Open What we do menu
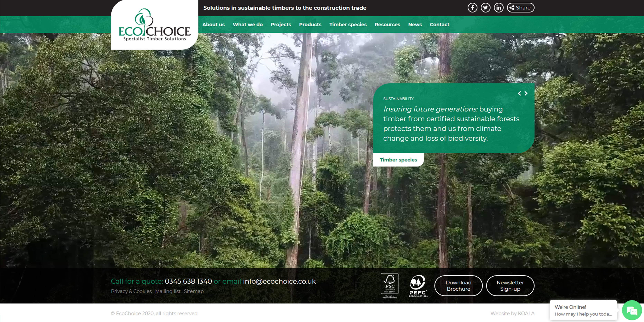 [248, 25]
